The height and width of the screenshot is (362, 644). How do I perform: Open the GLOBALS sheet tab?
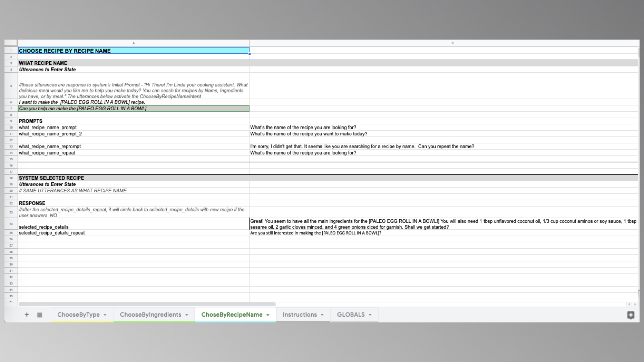click(x=351, y=315)
